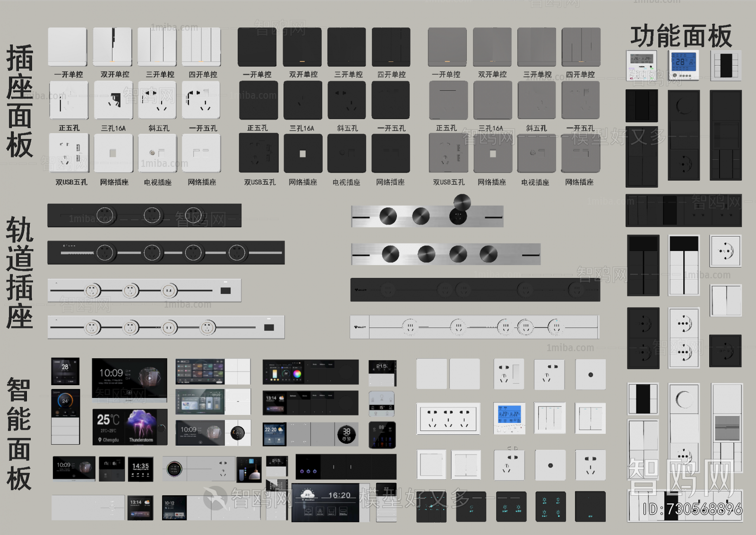Select the gray 一开五孔 socket panel
Image resolution: width=756 pixels, height=535 pixels.
point(581,100)
